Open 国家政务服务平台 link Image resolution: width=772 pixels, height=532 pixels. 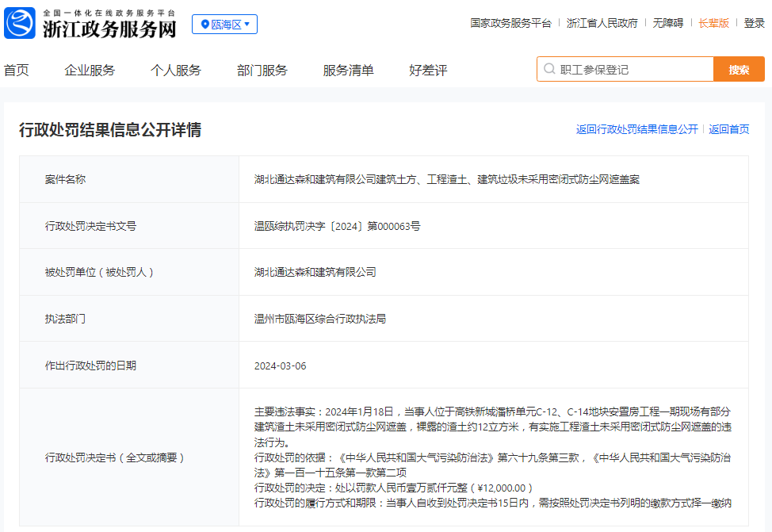[510, 23]
